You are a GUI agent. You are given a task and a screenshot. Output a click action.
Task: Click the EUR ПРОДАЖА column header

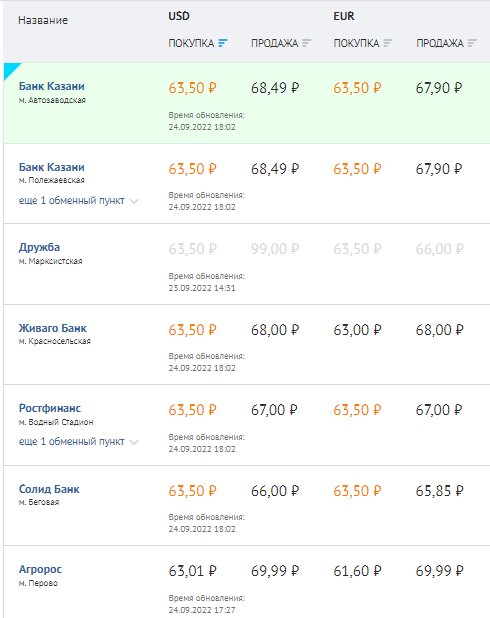[440, 43]
